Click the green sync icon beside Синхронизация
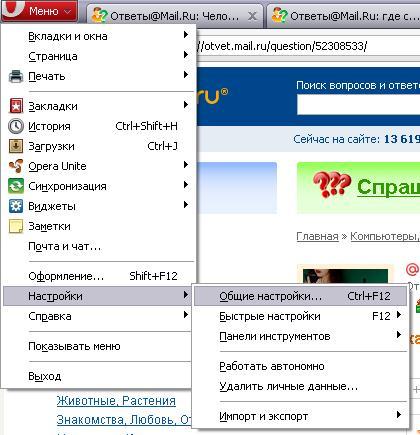 16,186
